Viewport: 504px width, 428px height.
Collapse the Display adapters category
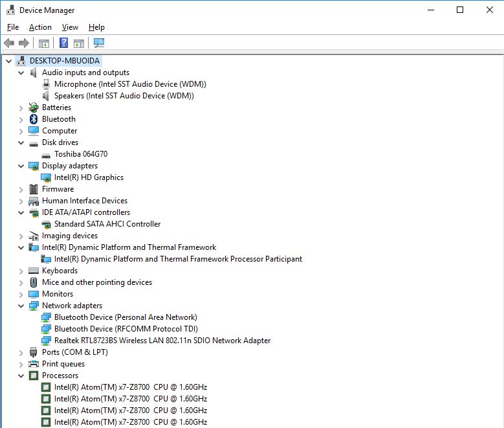point(21,166)
